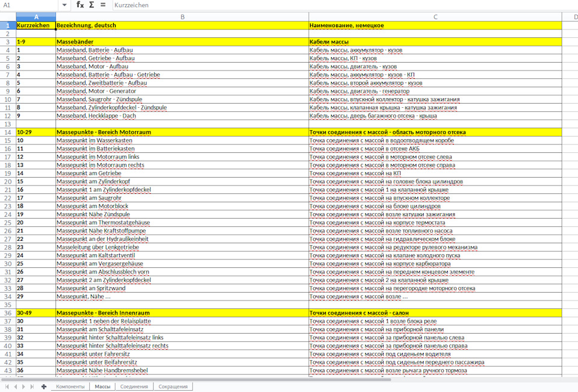Screen dimensions: 578x392
Task: Select row 14 header
Action: point(8,132)
